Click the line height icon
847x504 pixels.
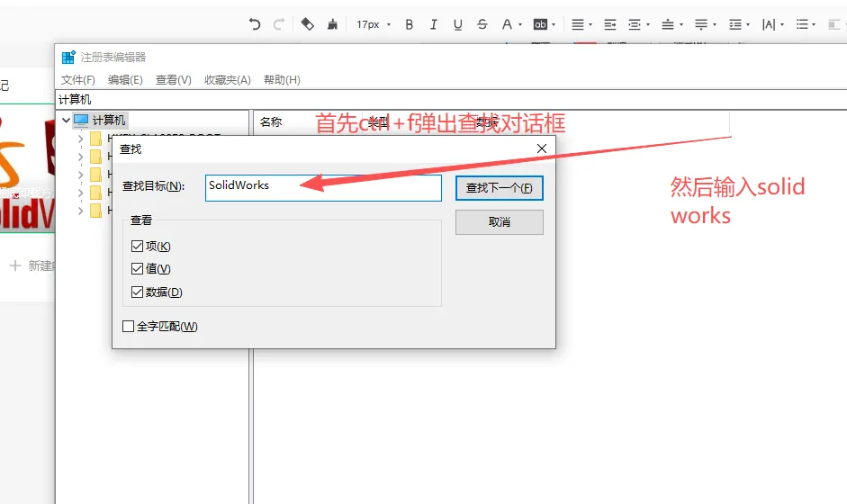click(734, 24)
